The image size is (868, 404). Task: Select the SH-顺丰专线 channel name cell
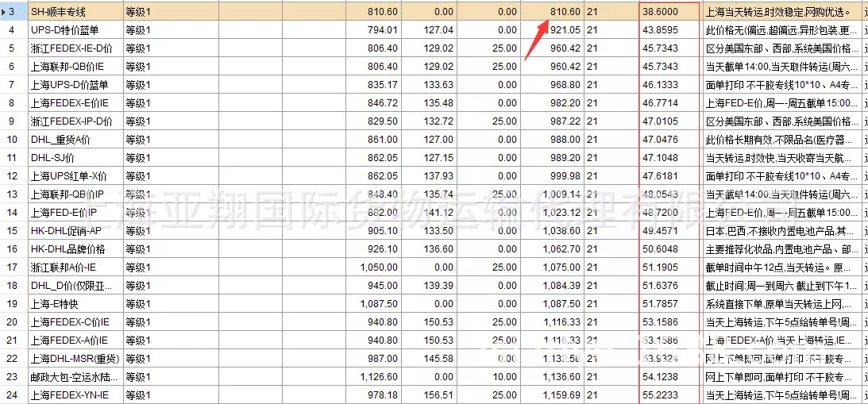tap(75, 12)
